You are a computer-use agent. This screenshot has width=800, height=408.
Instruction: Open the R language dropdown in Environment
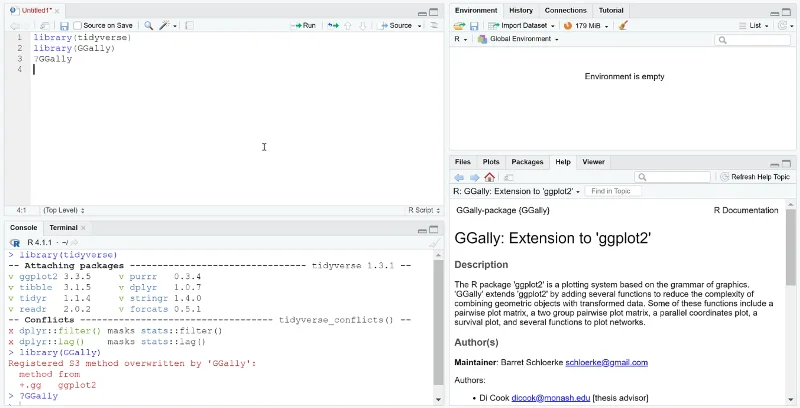461,39
